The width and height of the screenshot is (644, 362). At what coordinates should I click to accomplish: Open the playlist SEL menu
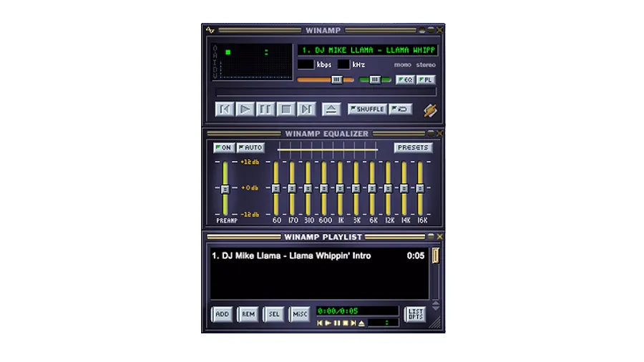[x=274, y=314]
